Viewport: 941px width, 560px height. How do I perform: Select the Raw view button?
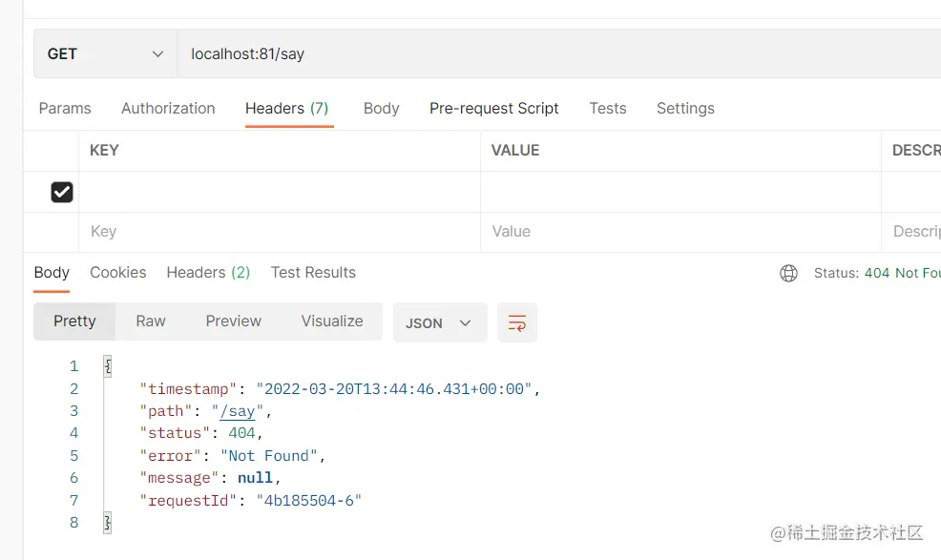tap(151, 321)
